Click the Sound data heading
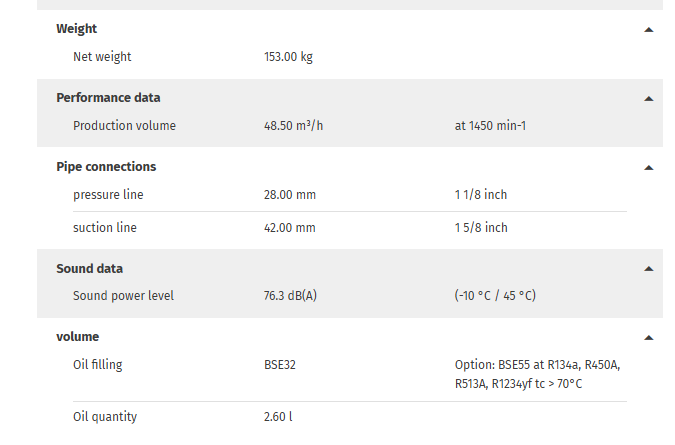The width and height of the screenshot is (675, 445). point(90,269)
